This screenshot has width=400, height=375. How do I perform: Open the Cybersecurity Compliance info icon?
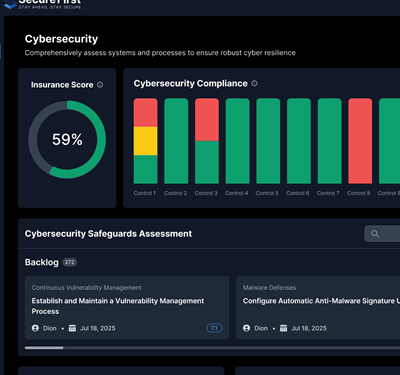254,83
